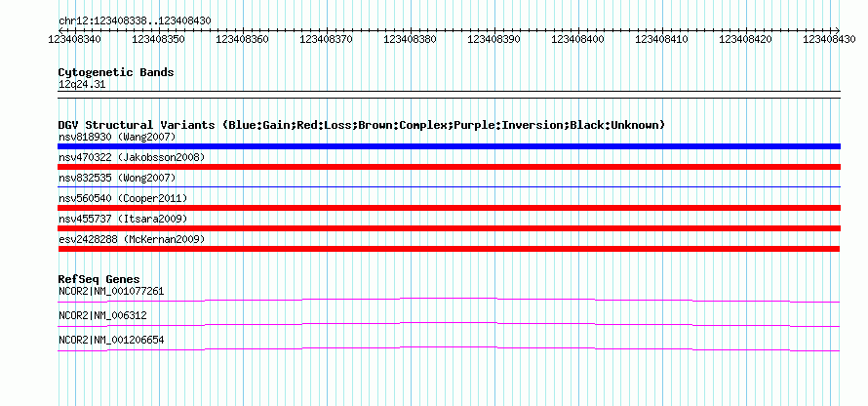The height and width of the screenshot is (406, 868).
Task: Click the chr12:123408338..123408430 region label
Action: coord(135,20)
